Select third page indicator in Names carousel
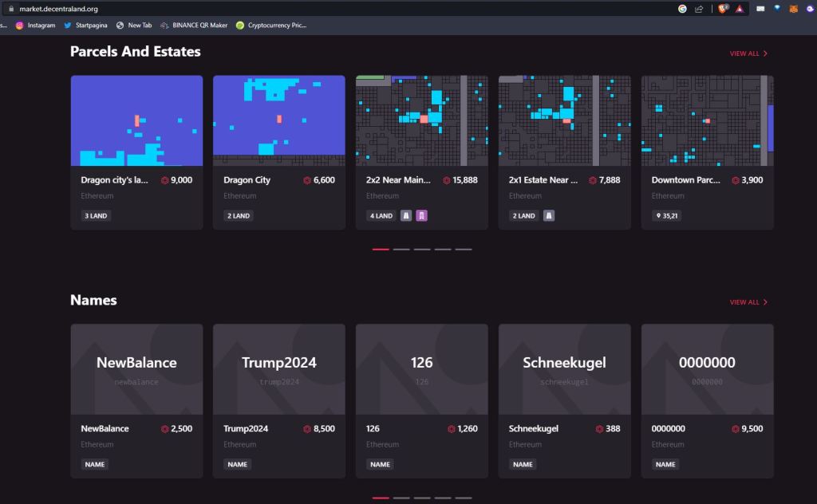Viewport: 817px width, 504px height. pos(422,498)
